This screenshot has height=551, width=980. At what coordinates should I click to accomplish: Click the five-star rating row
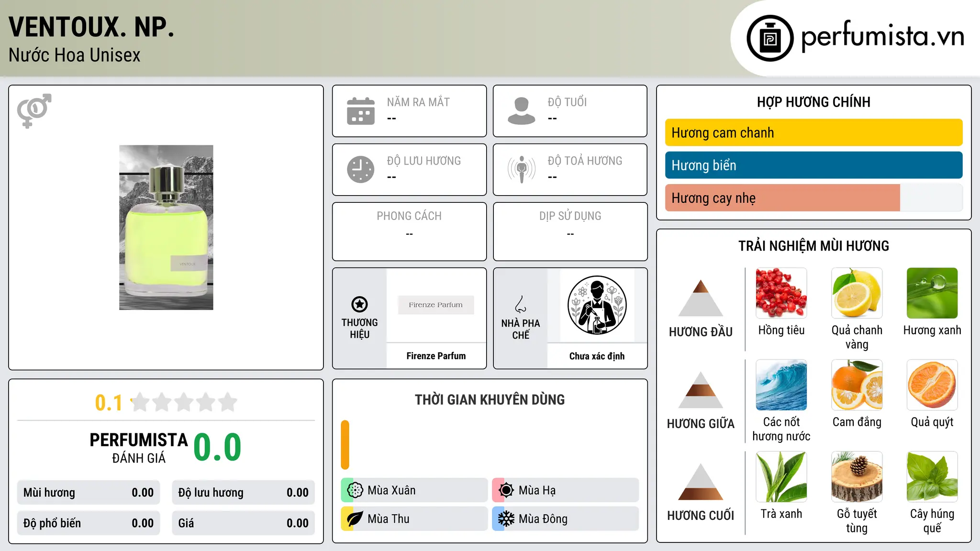(x=184, y=402)
